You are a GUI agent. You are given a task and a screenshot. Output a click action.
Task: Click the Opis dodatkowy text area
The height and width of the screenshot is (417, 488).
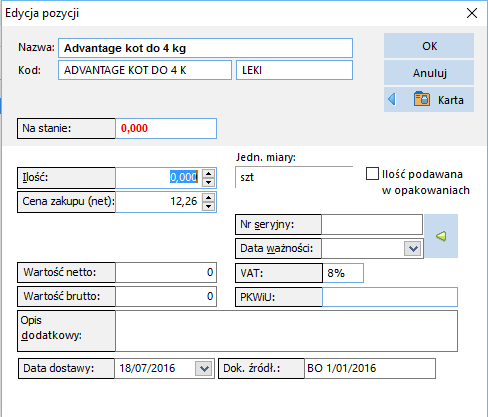point(286,331)
